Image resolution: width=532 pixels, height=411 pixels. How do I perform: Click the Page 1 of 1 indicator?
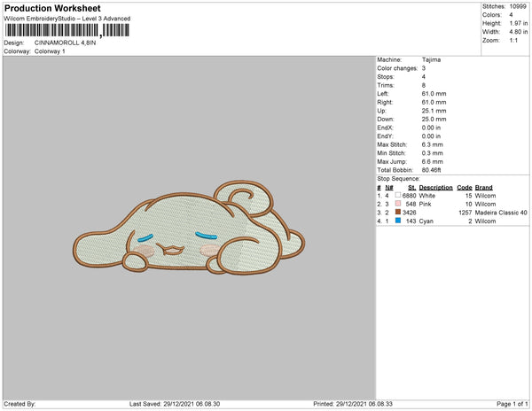click(512, 404)
